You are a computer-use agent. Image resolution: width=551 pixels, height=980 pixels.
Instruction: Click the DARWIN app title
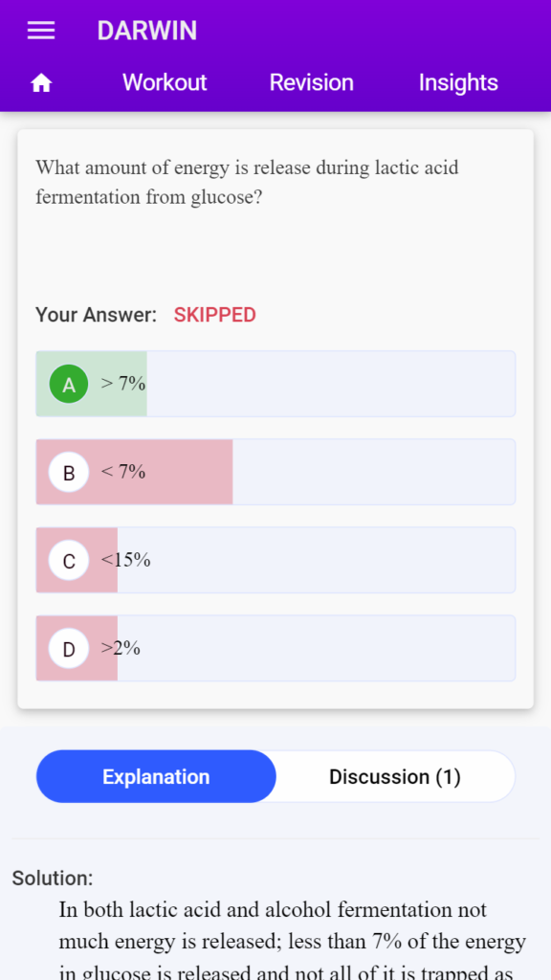146,31
